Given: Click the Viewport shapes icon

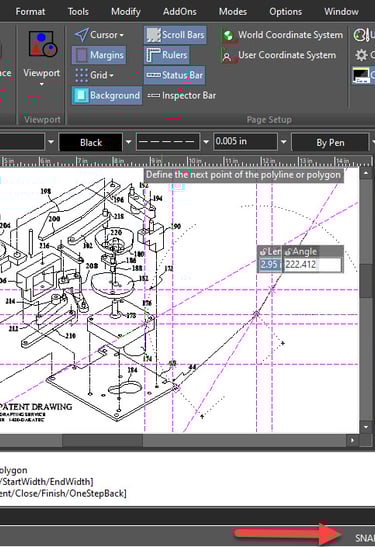Looking at the screenshot, I should tap(43, 44).
